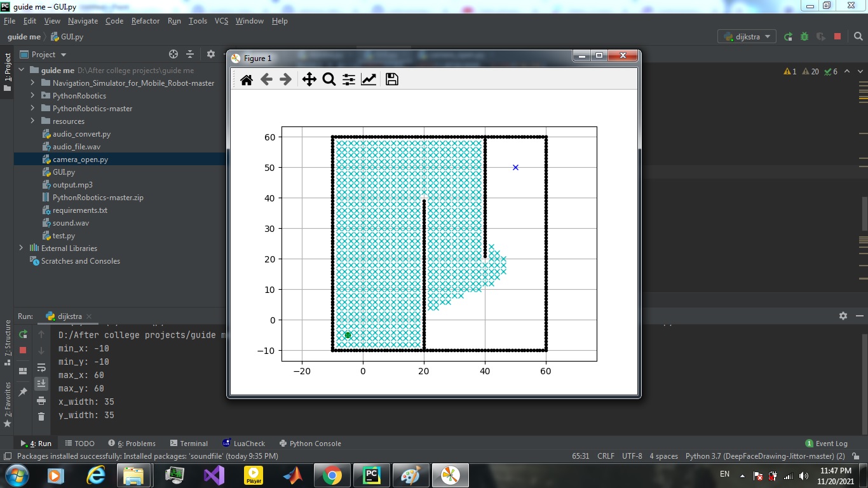Open the 2: Favorites side panel
This screenshot has height=488, width=868.
tap(8, 403)
